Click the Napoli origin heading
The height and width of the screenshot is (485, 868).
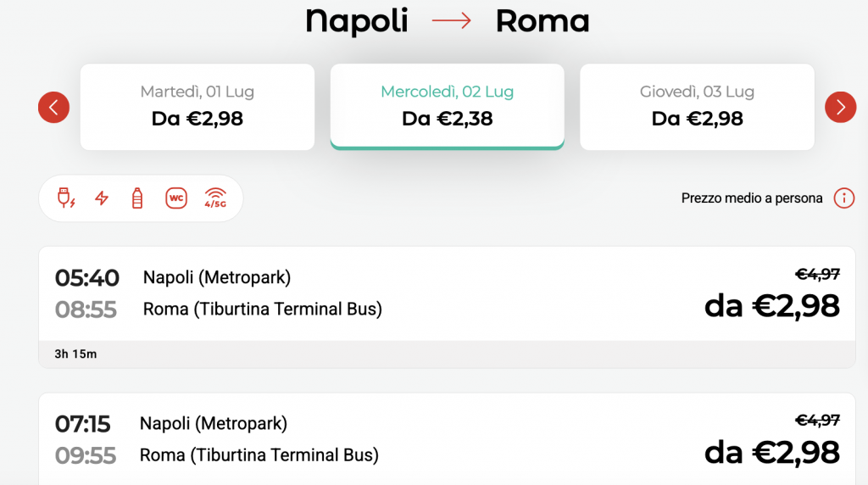(x=357, y=21)
